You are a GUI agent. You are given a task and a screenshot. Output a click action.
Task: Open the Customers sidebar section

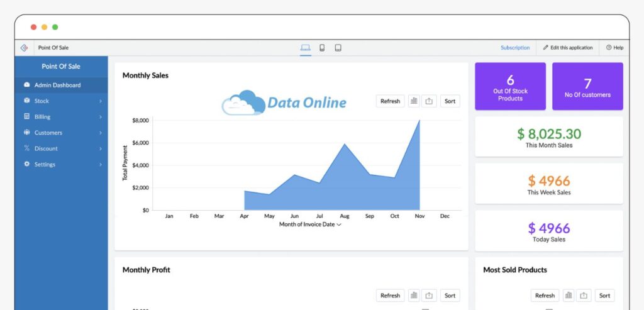(61, 133)
